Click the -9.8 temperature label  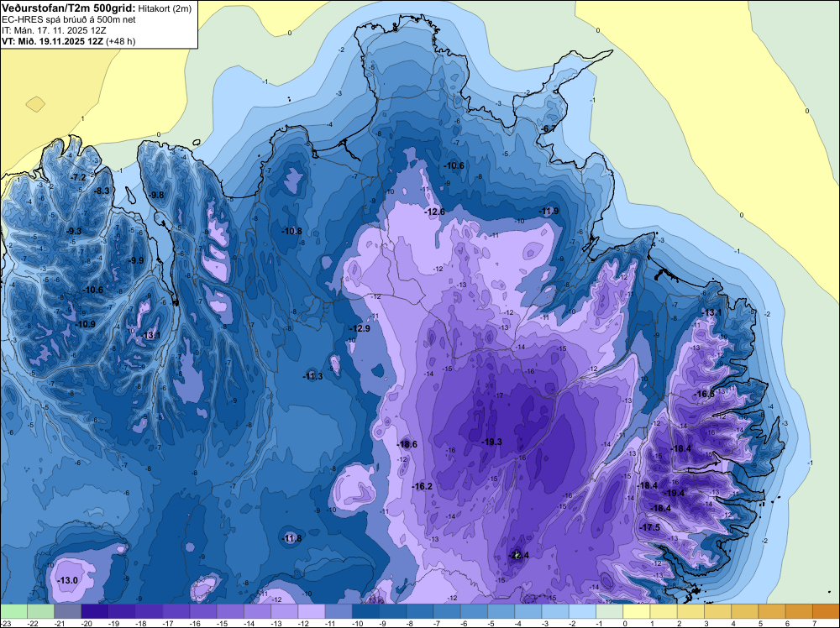click(x=156, y=195)
